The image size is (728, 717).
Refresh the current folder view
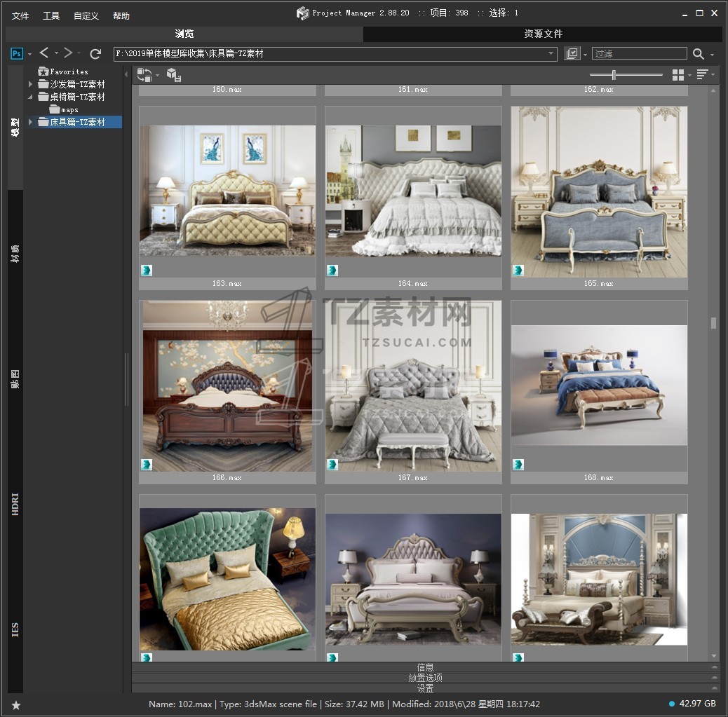(95, 53)
